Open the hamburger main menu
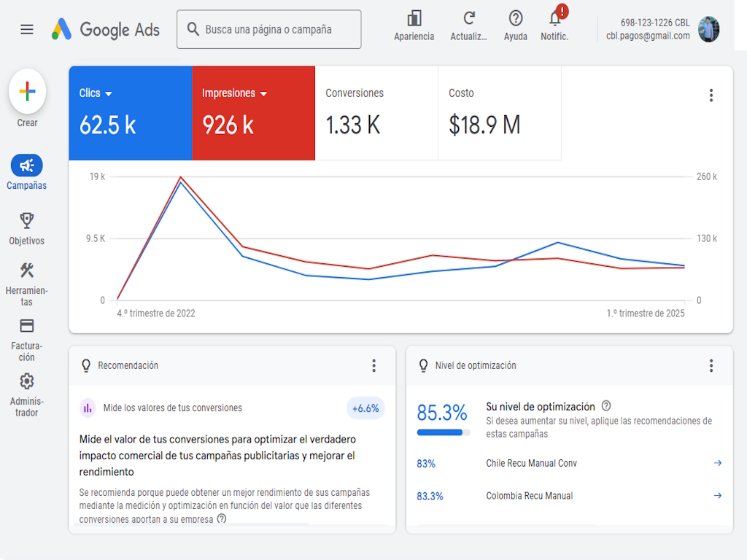 (27, 29)
